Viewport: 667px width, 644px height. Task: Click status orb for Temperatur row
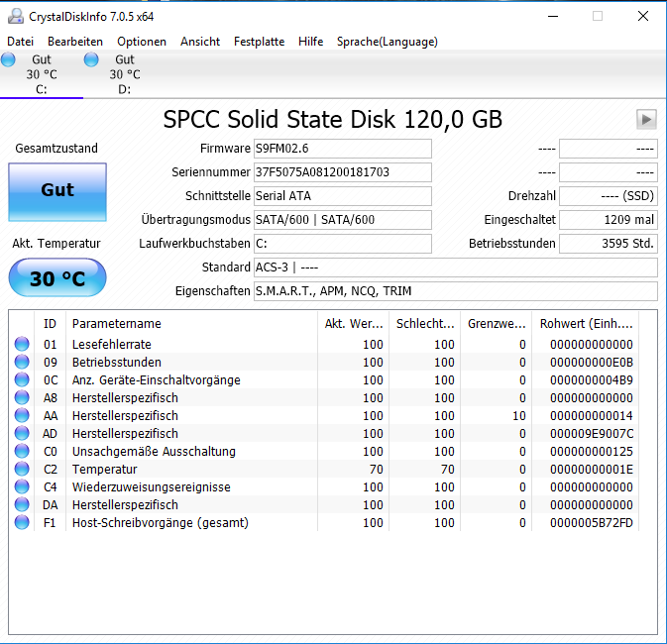click(22, 469)
